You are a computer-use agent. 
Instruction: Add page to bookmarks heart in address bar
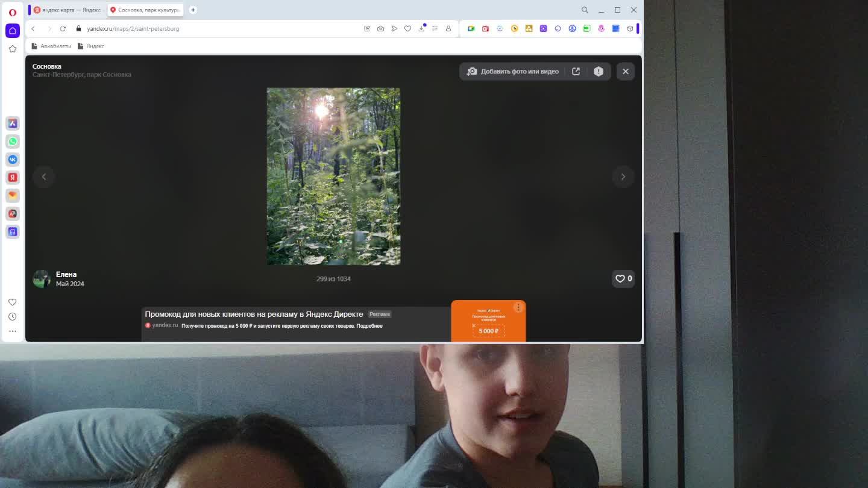click(407, 28)
